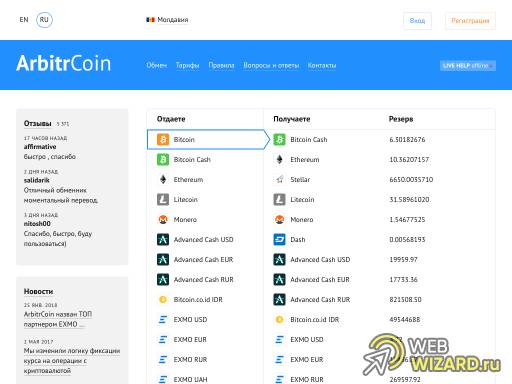Click the Moldova flag icon

pyautogui.click(x=150, y=20)
